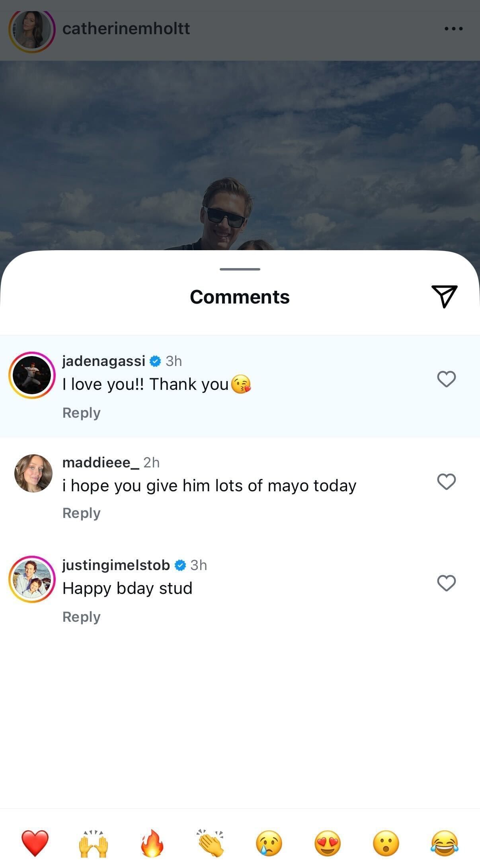Tap the fire emoji reaction
Viewport: 480px width, 868px height.
click(152, 843)
